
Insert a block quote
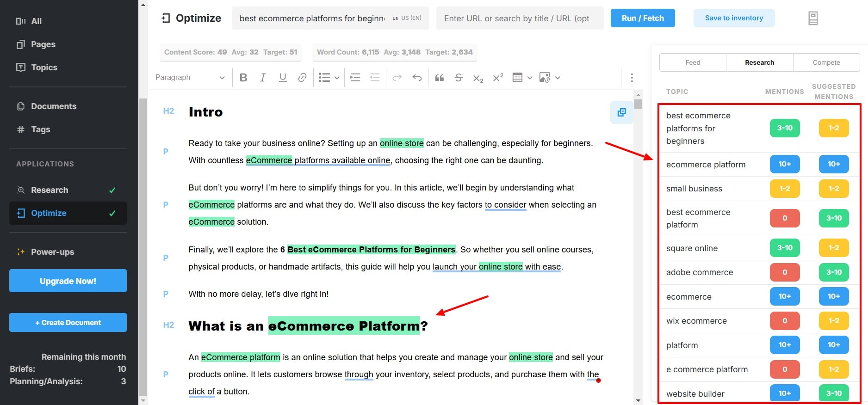pyautogui.click(x=439, y=78)
